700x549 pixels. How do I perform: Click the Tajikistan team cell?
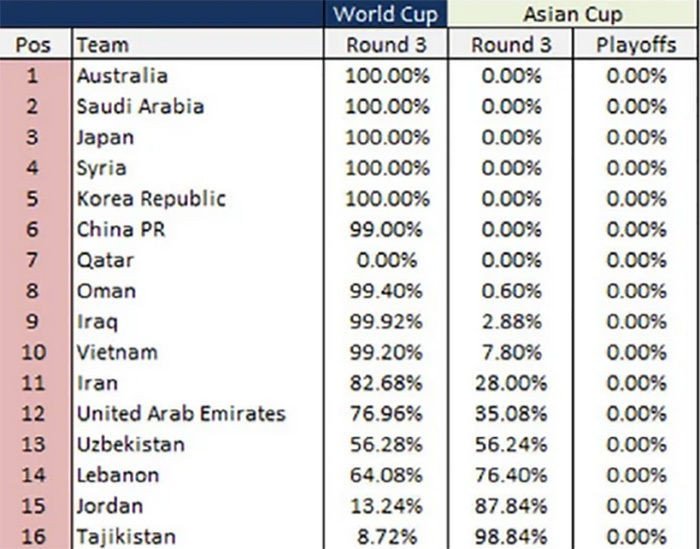tap(127, 537)
